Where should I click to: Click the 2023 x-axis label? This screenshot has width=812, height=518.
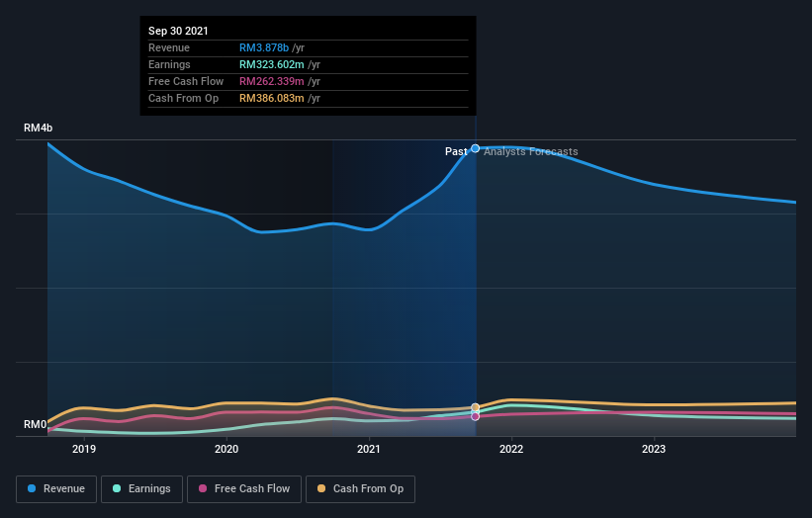point(654,449)
